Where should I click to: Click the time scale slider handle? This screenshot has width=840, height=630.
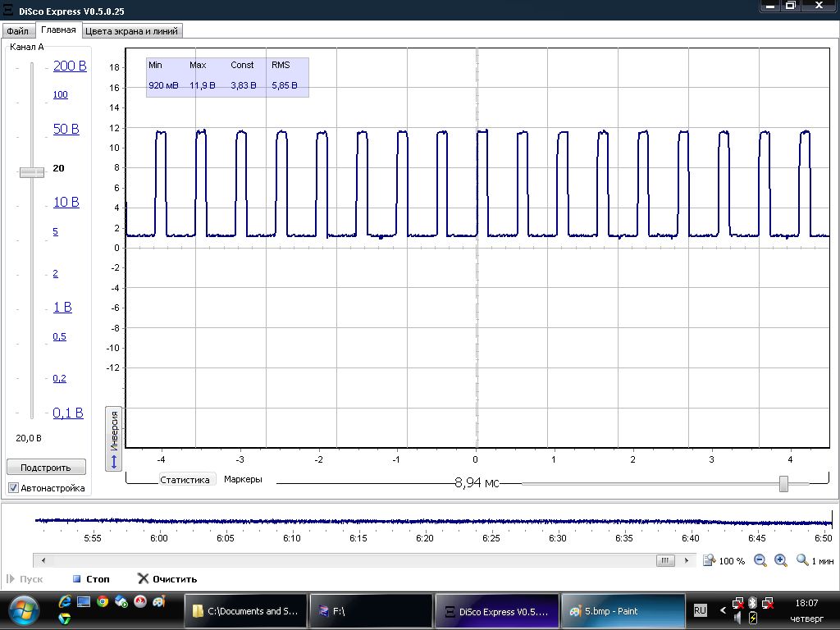coord(783,483)
